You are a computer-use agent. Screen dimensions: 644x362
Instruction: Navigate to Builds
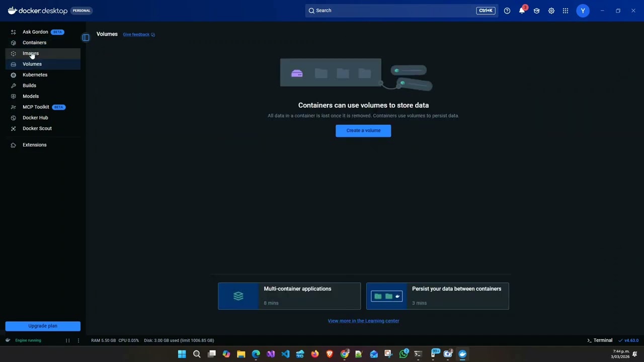tap(43, 85)
